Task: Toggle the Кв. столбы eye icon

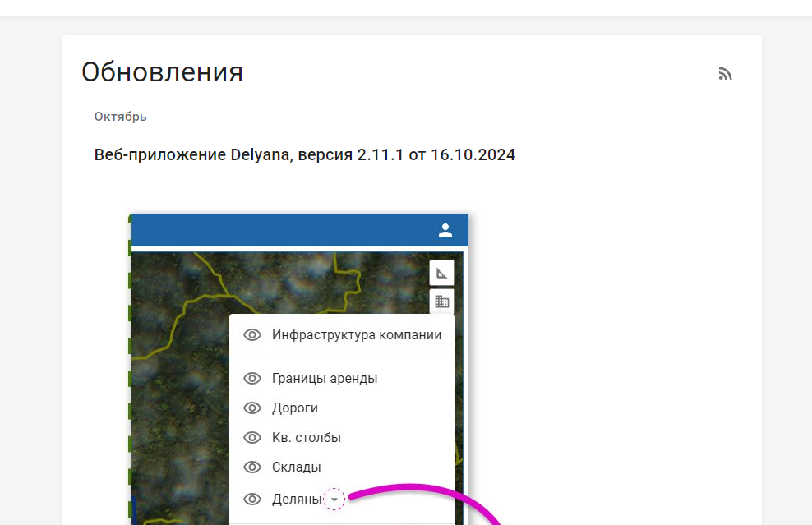Action: [252, 437]
